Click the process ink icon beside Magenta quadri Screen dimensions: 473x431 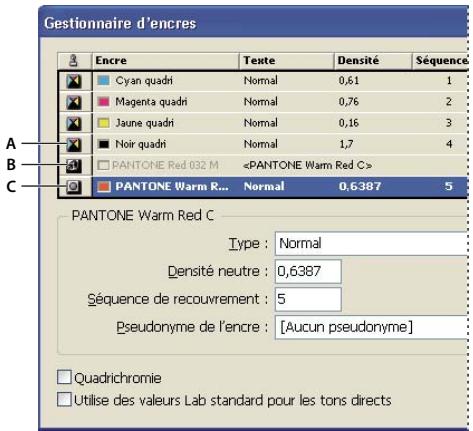coord(74,102)
